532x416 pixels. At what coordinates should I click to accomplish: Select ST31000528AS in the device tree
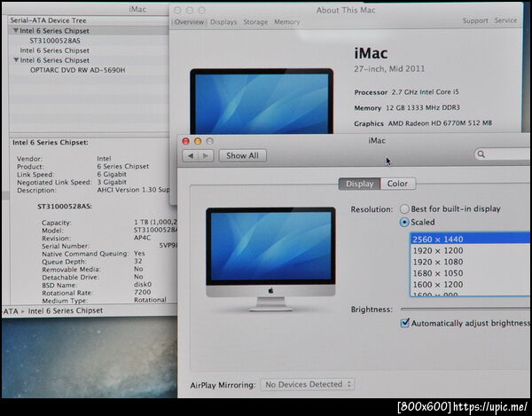[x=55, y=41]
